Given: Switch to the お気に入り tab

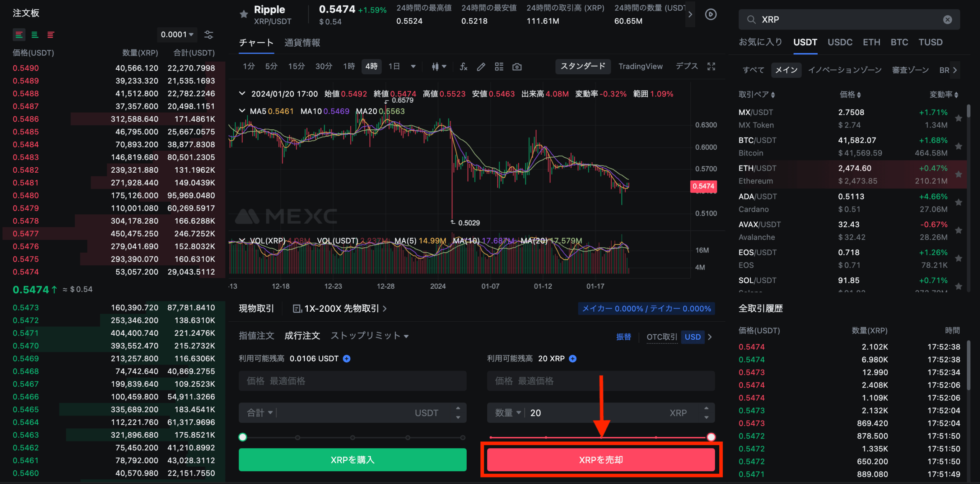Looking at the screenshot, I should tap(760, 42).
